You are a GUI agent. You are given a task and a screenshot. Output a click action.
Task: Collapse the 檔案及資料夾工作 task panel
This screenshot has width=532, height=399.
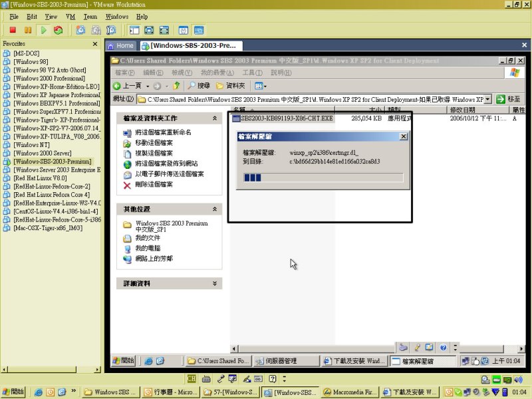pyautogui.click(x=214, y=118)
